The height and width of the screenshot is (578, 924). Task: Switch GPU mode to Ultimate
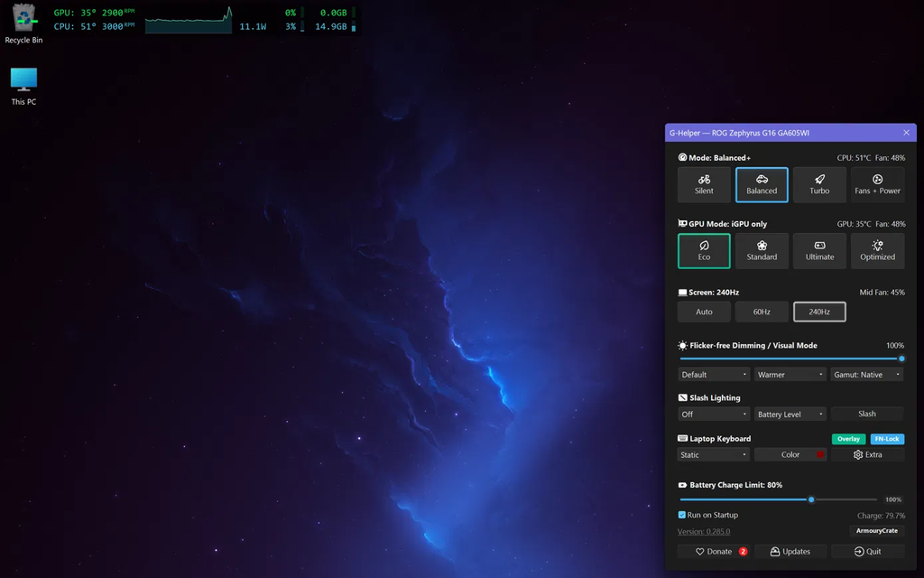pos(819,251)
